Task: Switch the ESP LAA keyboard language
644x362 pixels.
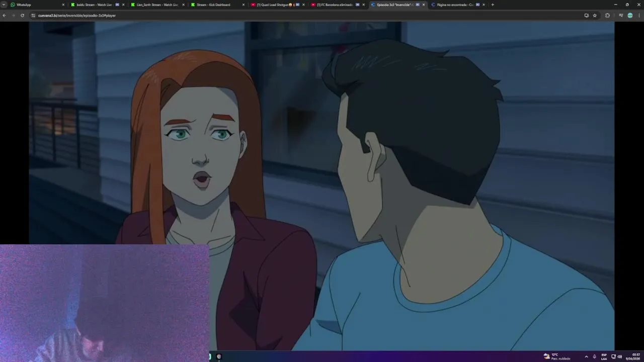Action: point(604,356)
